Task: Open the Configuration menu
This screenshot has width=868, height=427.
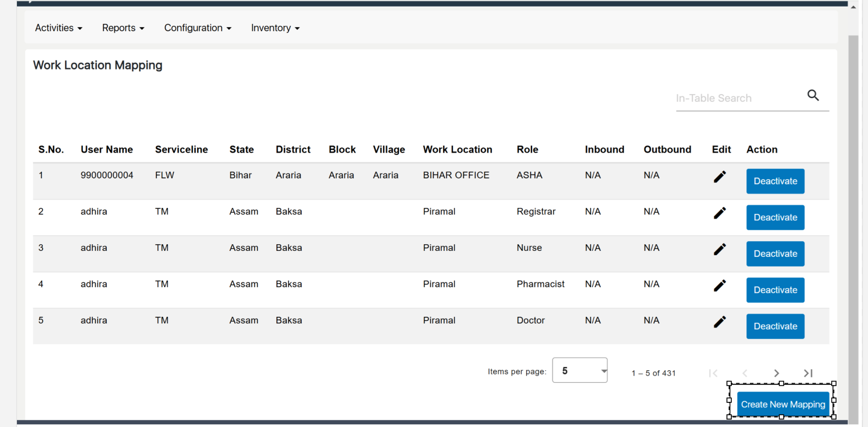Action: [x=198, y=28]
